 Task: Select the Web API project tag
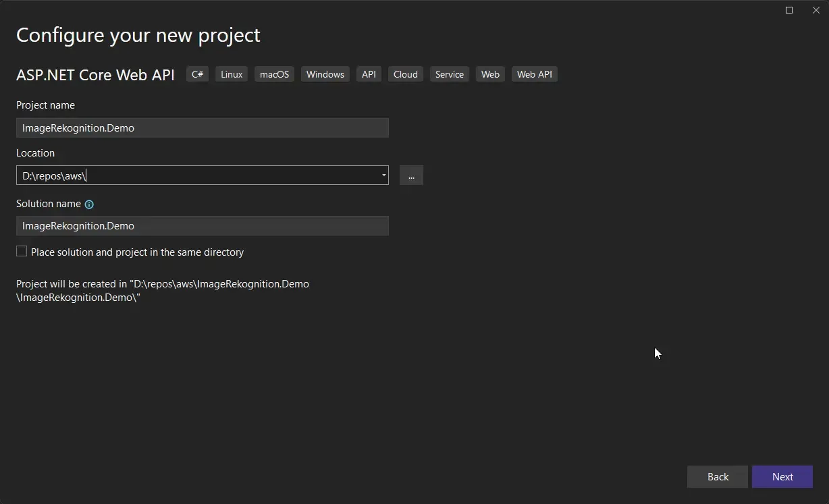[534, 74]
